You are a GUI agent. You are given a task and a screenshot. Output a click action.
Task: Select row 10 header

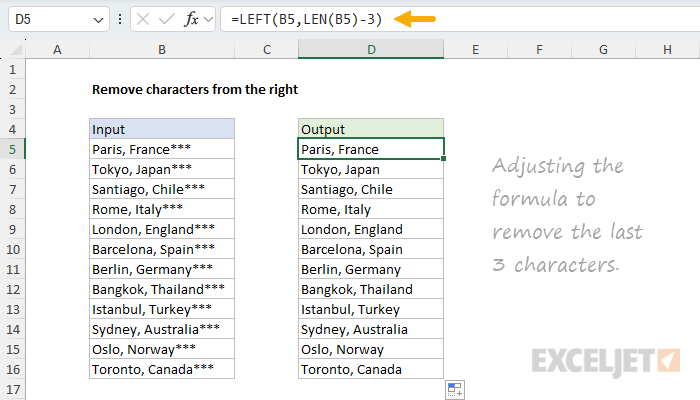[12, 249]
